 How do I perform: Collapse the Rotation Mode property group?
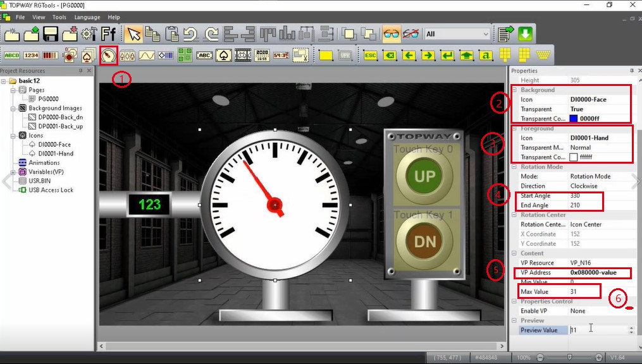[x=514, y=167]
